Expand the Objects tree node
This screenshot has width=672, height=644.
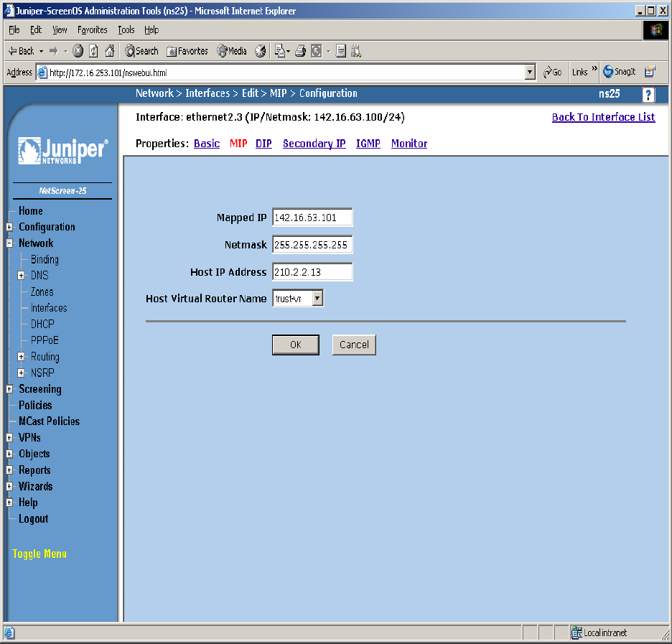point(9,454)
